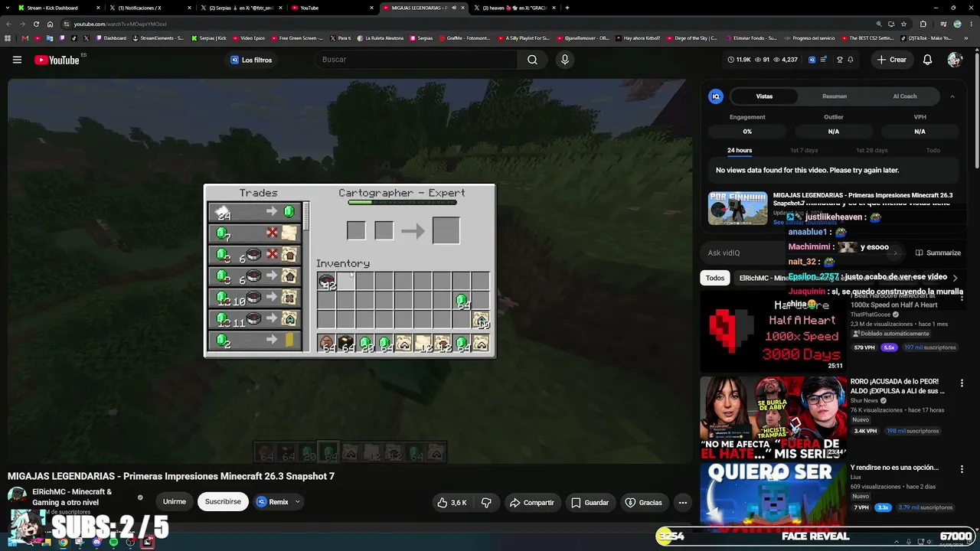Viewport: 980px width, 551px height.
Task: Click the YouTube search field
Action: [417, 60]
